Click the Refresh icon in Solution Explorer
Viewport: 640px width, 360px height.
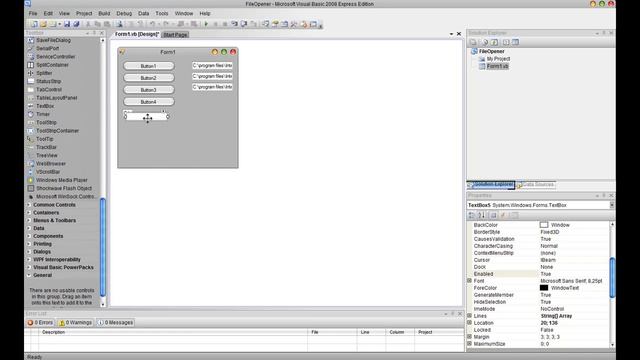point(494,42)
